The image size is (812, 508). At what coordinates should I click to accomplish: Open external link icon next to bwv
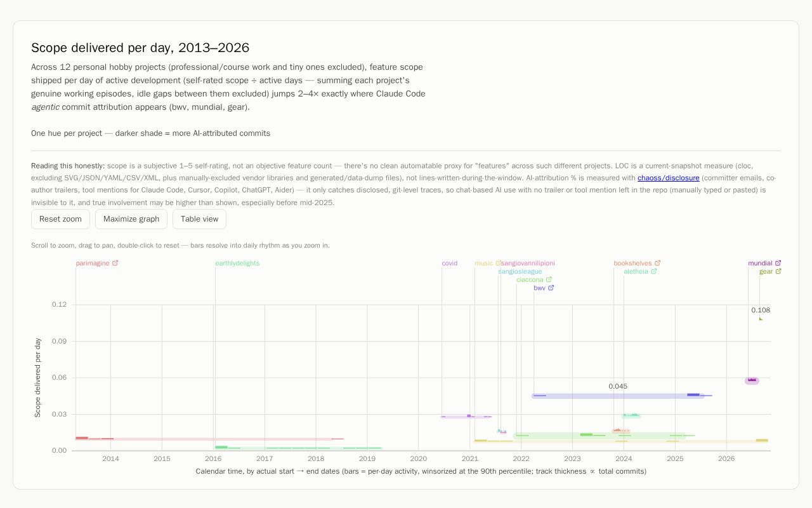[x=551, y=288]
